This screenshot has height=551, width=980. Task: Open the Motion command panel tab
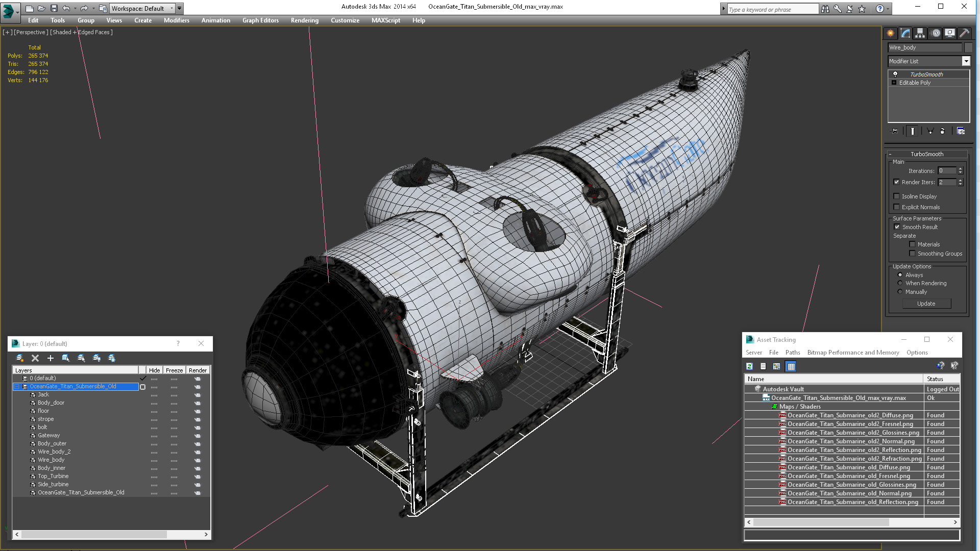(x=935, y=33)
